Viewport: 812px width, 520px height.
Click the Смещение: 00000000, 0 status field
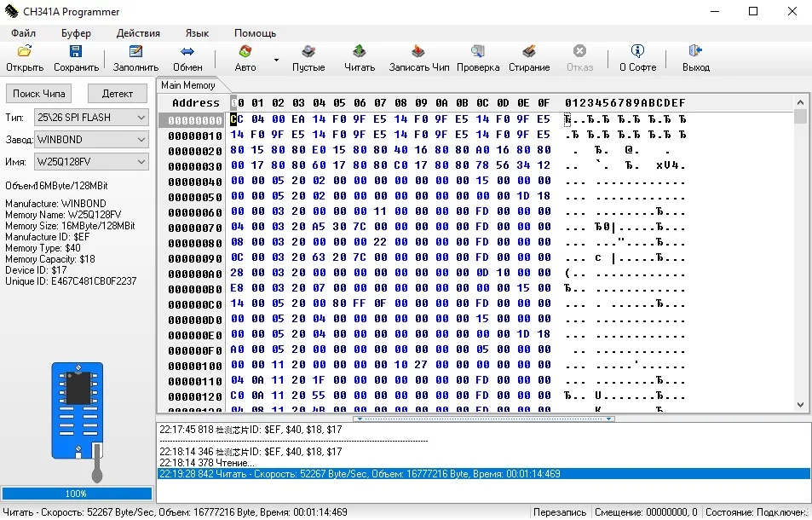(x=646, y=512)
